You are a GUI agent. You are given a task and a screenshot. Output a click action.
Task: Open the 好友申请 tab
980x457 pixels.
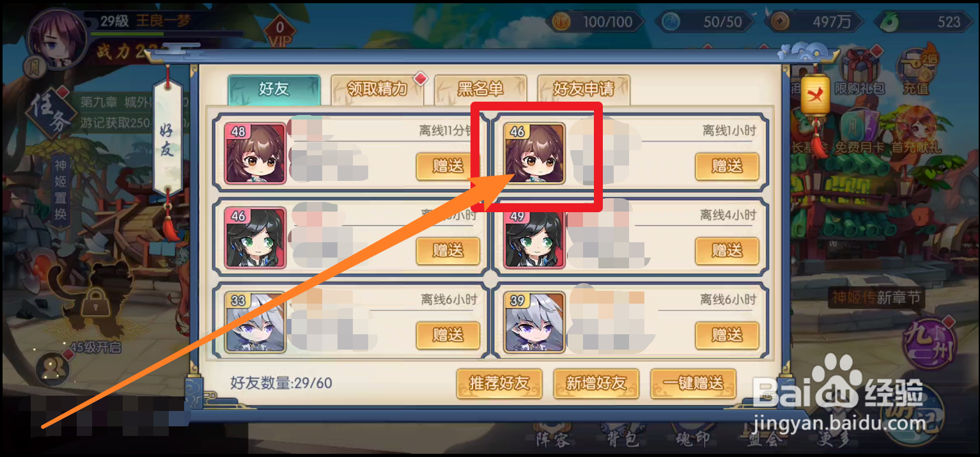click(584, 89)
